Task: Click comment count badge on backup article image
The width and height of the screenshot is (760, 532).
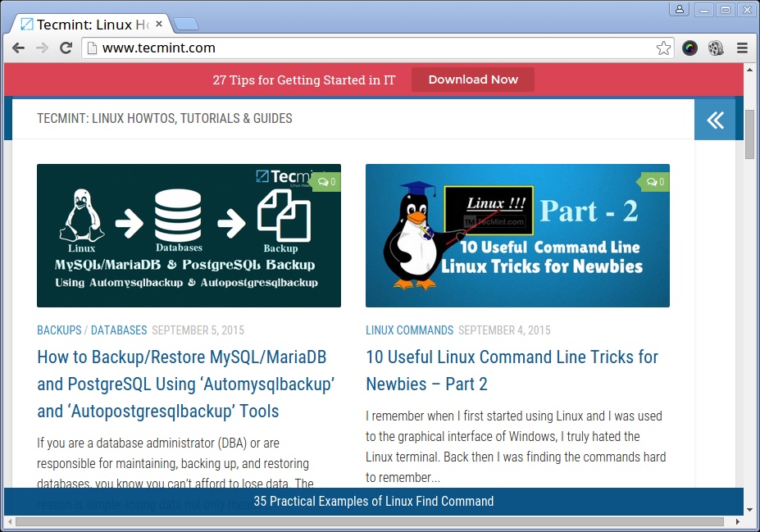Action: 326,182
